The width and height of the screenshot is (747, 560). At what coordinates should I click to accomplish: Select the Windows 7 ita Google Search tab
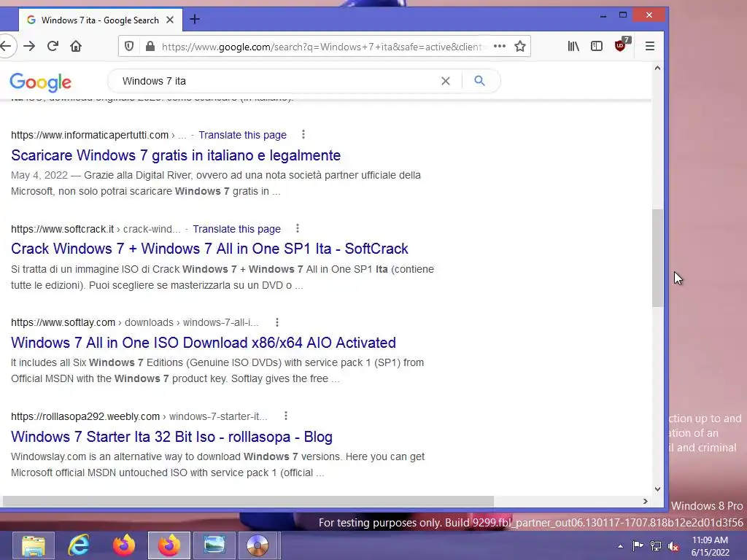pyautogui.click(x=100, y=20)
